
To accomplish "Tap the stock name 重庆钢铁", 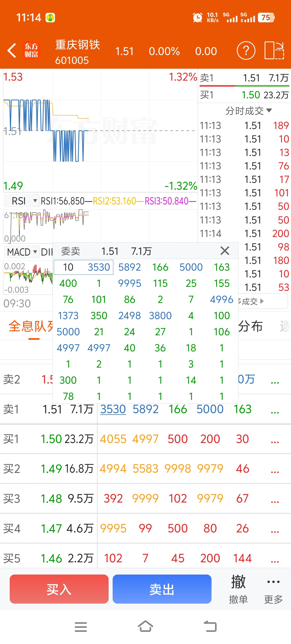I will click(x=78, y=45).
